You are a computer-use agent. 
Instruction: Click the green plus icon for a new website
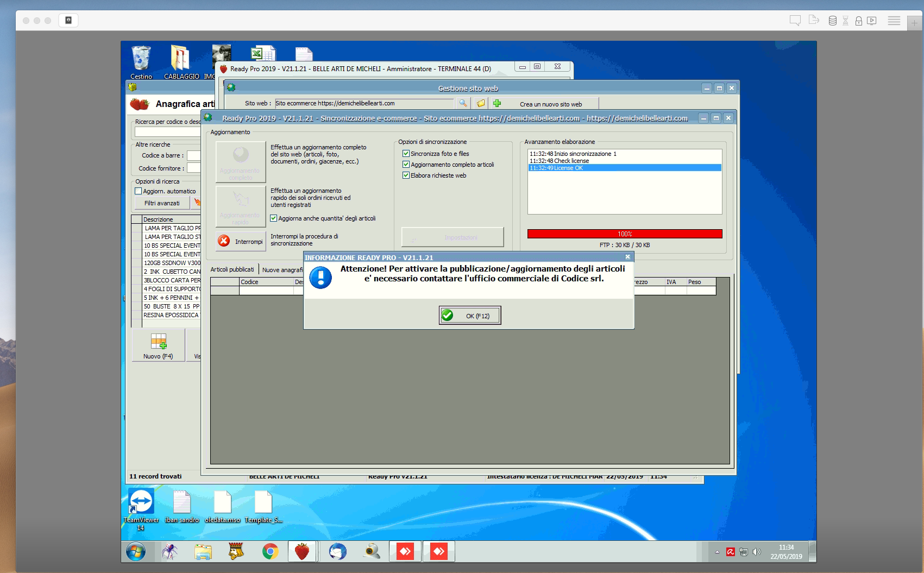tap(497, 103)
